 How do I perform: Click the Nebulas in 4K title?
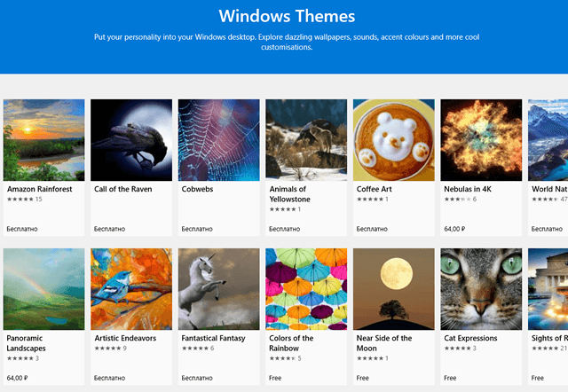click(x=468, y=189)
